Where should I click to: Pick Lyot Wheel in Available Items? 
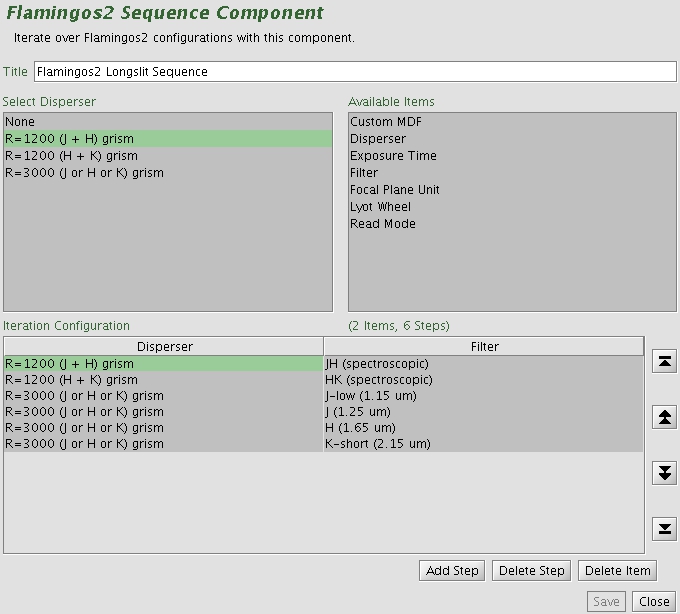[512, 206]
